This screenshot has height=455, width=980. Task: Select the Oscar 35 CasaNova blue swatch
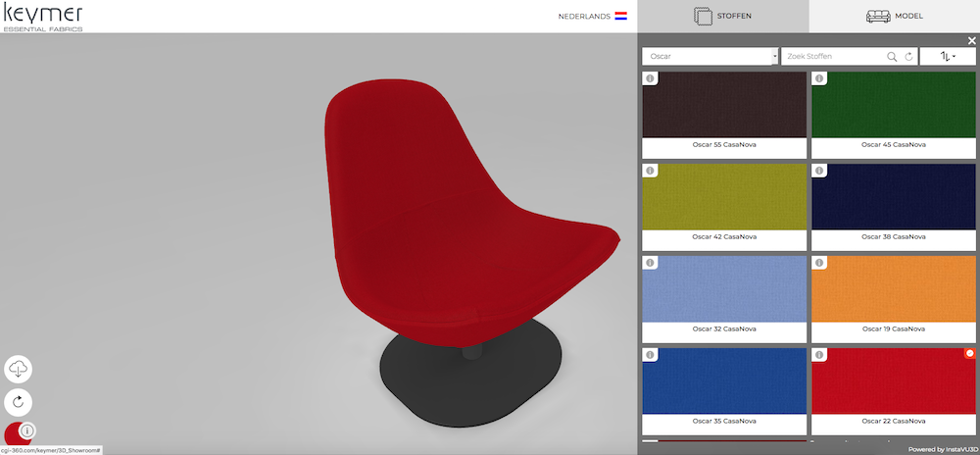tap(724, 380)
